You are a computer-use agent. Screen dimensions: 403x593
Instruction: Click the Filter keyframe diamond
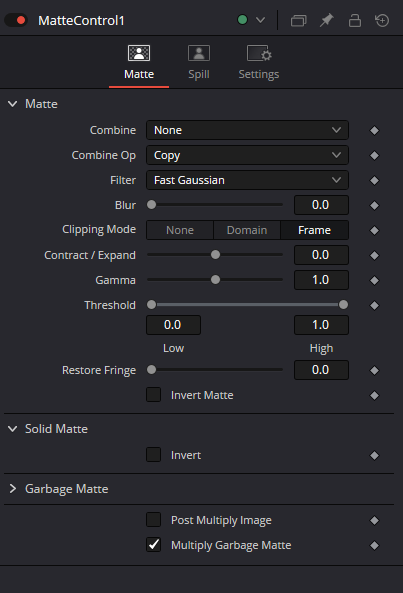[x=374, y=180]
